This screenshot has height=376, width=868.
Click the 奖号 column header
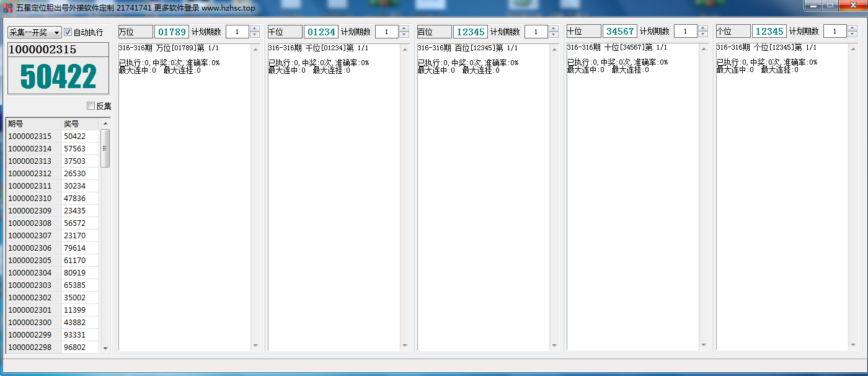click(81, 123)
